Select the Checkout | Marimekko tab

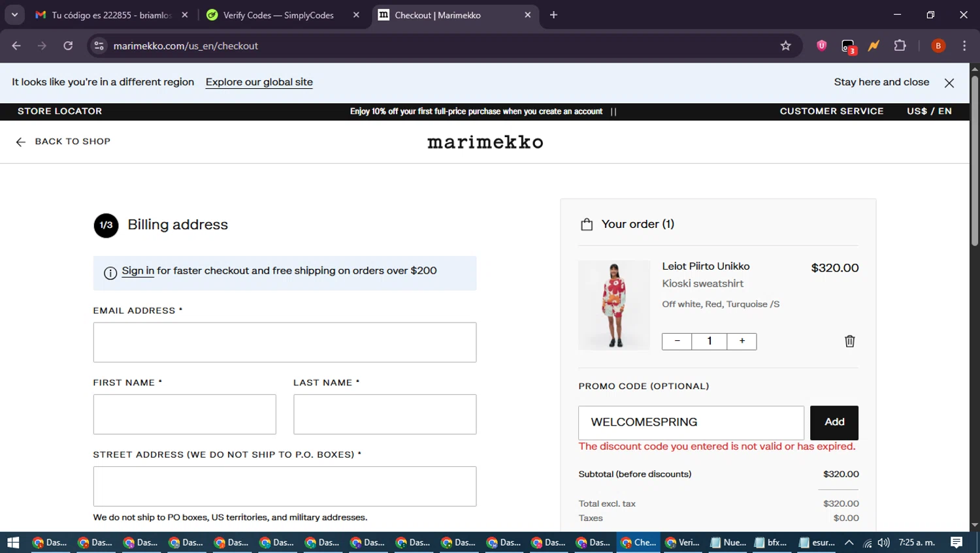(455, 15)
